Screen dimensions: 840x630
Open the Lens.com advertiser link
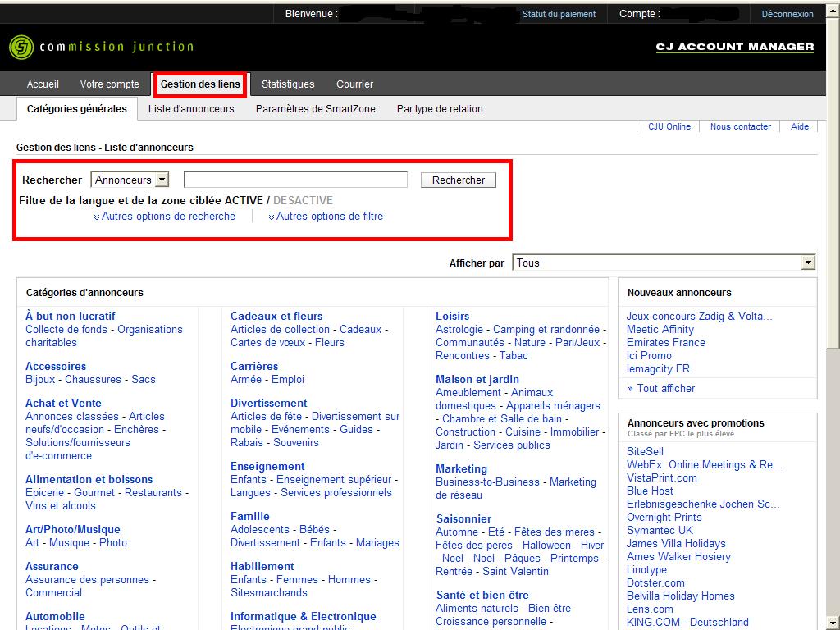click(x=650, y=609)
